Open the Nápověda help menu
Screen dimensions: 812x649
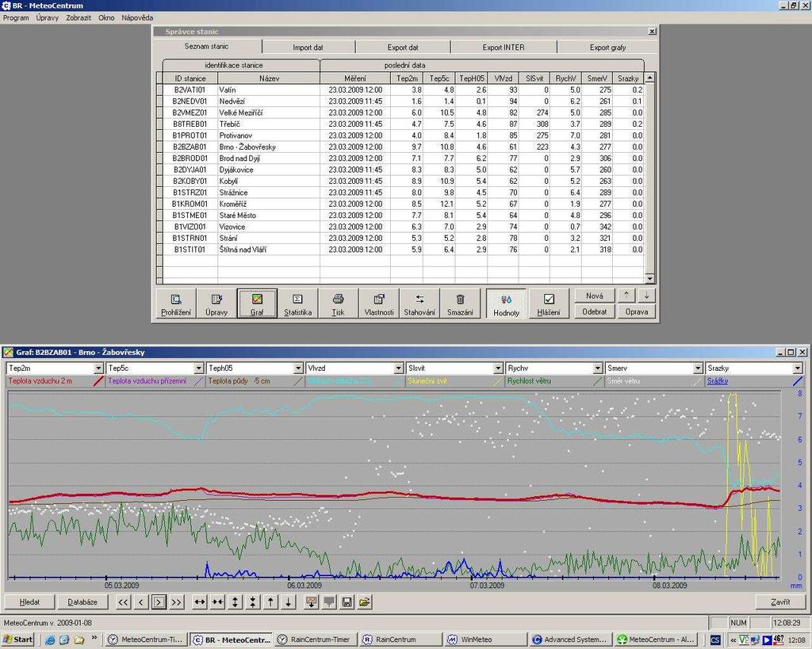click(x=137, y=17)
